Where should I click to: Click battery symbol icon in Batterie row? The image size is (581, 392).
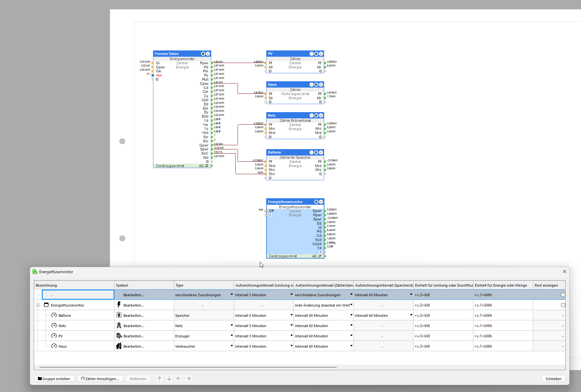[x=119, y=315]
